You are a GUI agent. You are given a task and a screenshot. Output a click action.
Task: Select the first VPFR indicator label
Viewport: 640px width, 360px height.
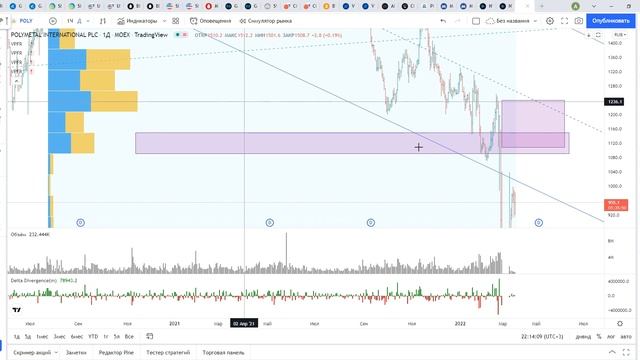tap(16, 44)
